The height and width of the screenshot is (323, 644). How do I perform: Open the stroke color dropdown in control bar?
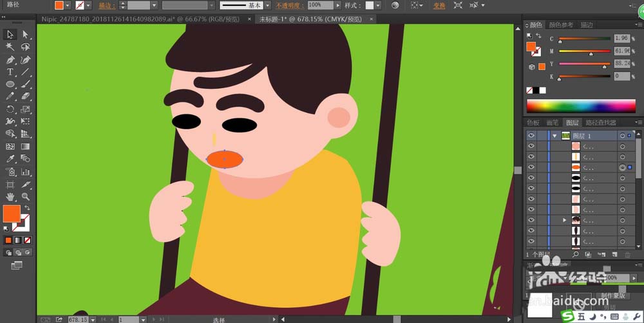[x=88, y=5]
